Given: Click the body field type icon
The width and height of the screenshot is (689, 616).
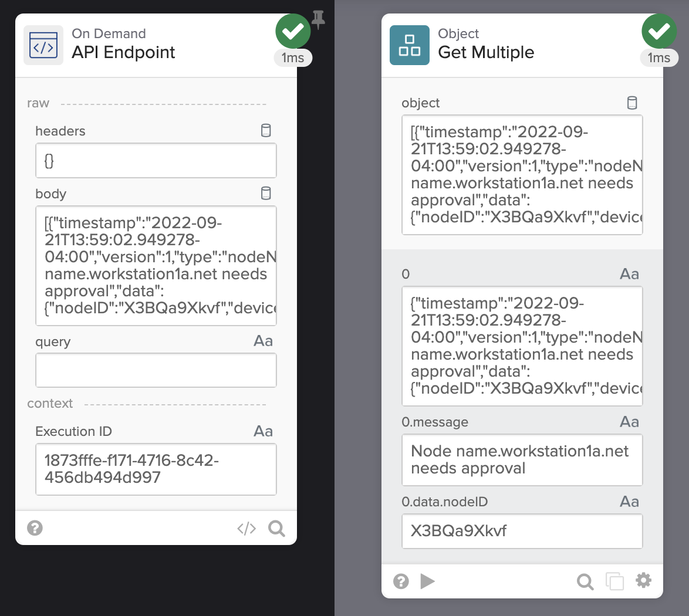Looking at the screenshot, I should pos(266,194).
